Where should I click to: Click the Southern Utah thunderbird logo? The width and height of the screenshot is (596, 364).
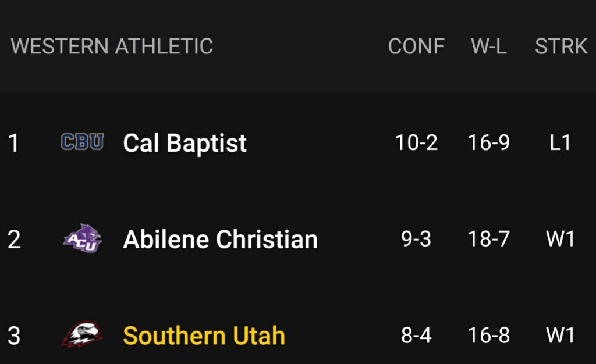click(x=82, y=335)
